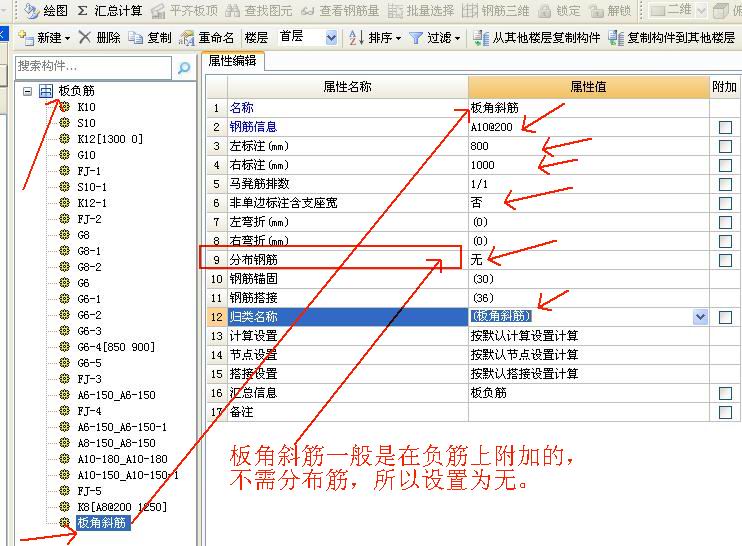Click the 平齐板顶 toolbar button

185,10
